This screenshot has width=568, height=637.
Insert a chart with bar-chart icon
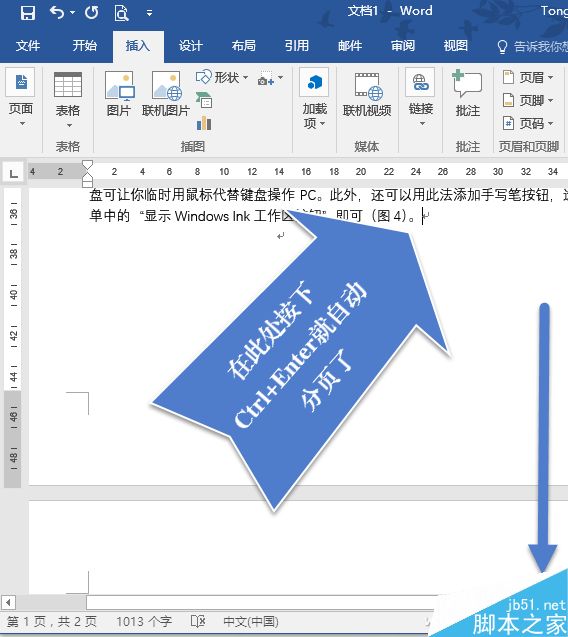coord(204,123)
